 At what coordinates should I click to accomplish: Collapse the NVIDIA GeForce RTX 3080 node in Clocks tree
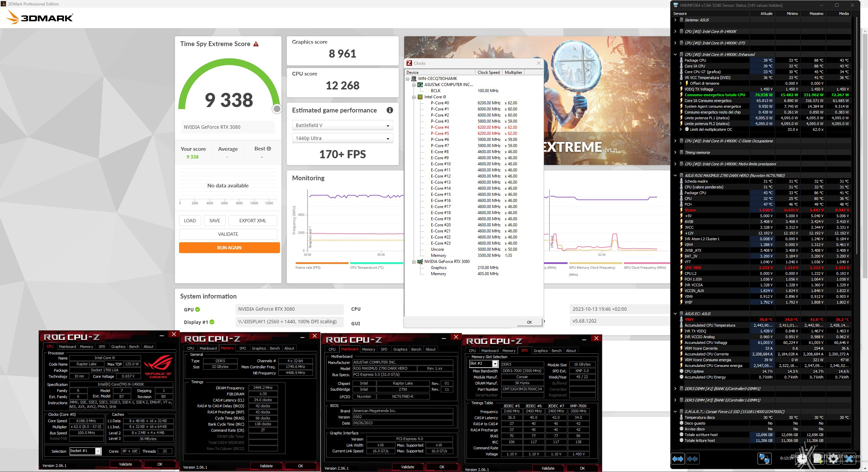[x=414, y=262]
